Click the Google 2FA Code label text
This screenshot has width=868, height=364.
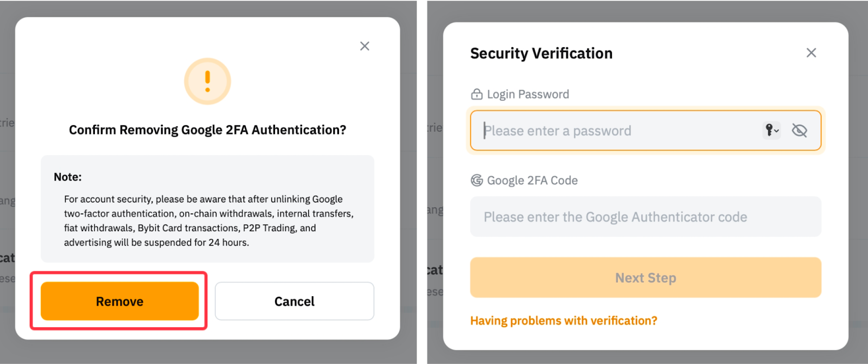(532, 181)
